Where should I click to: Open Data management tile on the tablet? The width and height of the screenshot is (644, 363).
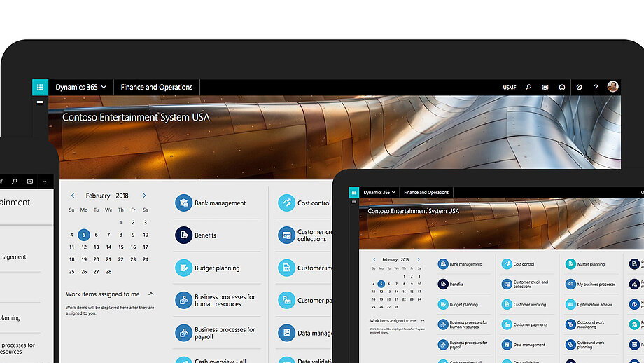click(x=527, y=345)
